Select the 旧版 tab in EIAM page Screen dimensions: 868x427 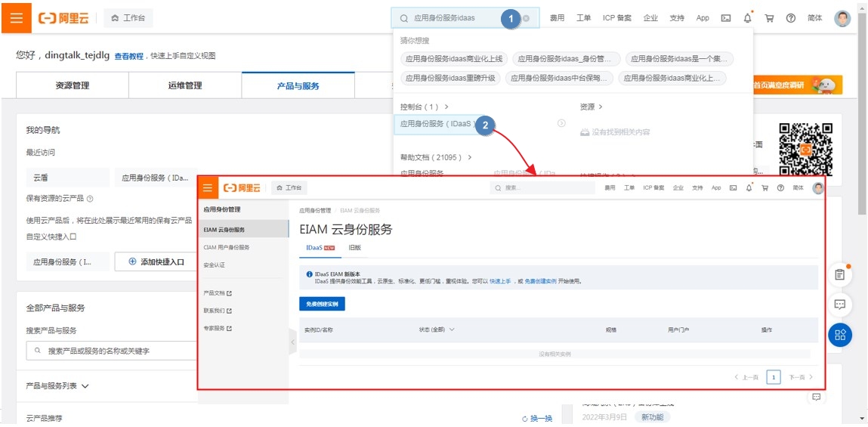354,247
